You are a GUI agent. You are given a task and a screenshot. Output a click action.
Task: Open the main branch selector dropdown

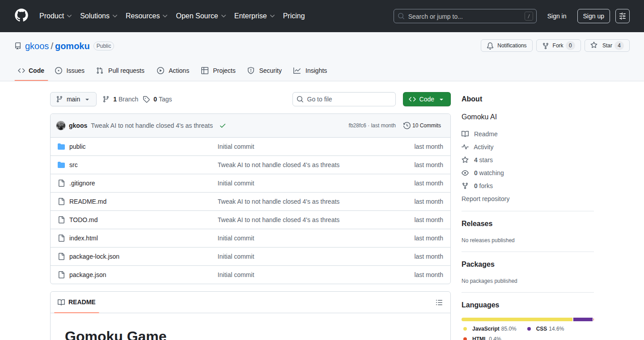click(x=73, y=99)
